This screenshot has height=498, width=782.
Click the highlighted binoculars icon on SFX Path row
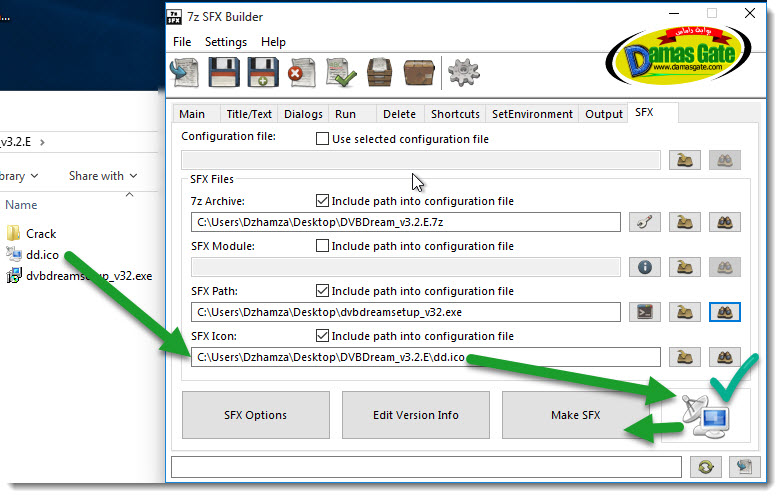[x=725, y=313]
